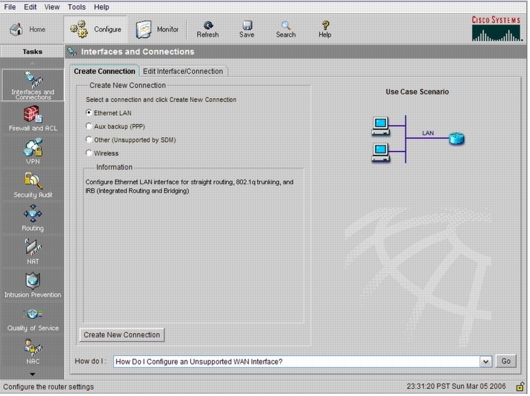Open the VPN task icon
This screenshot has width=530, height=396.
tap(32, 151)
